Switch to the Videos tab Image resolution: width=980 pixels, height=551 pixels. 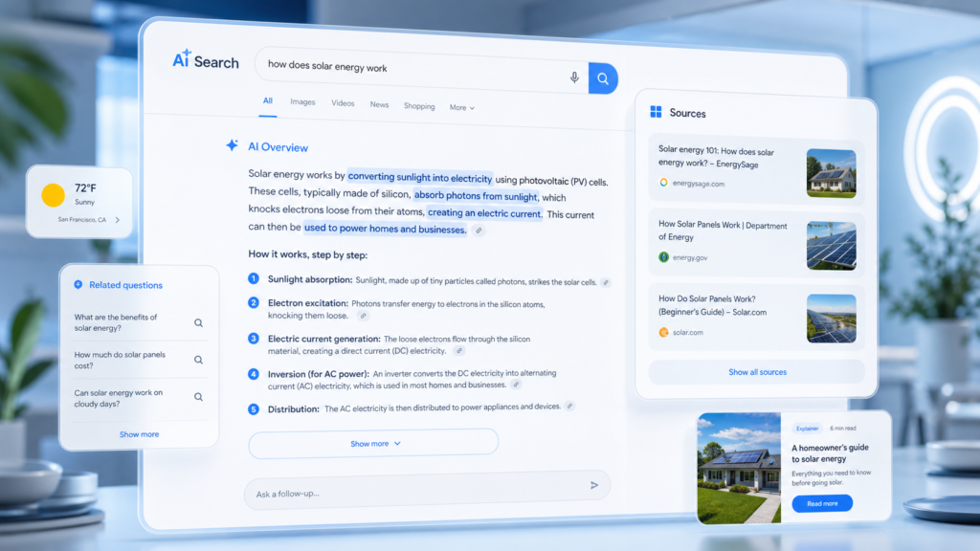343,103
